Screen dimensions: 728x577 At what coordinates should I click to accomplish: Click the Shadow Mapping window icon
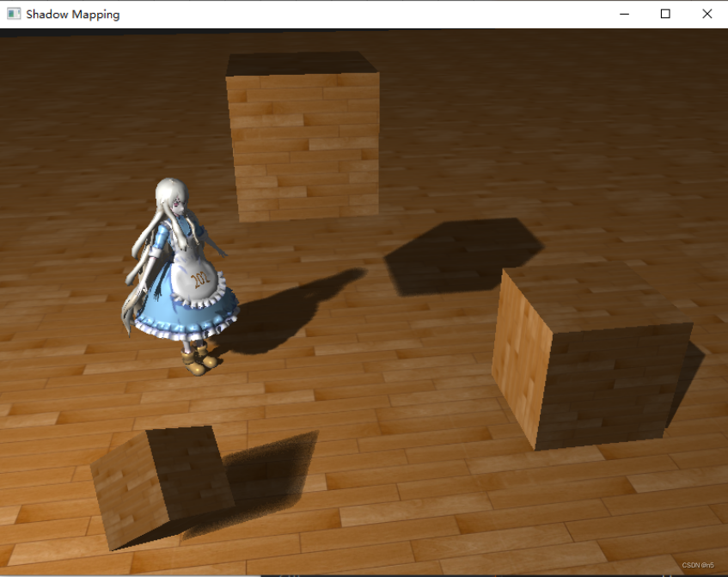(14, 14)
